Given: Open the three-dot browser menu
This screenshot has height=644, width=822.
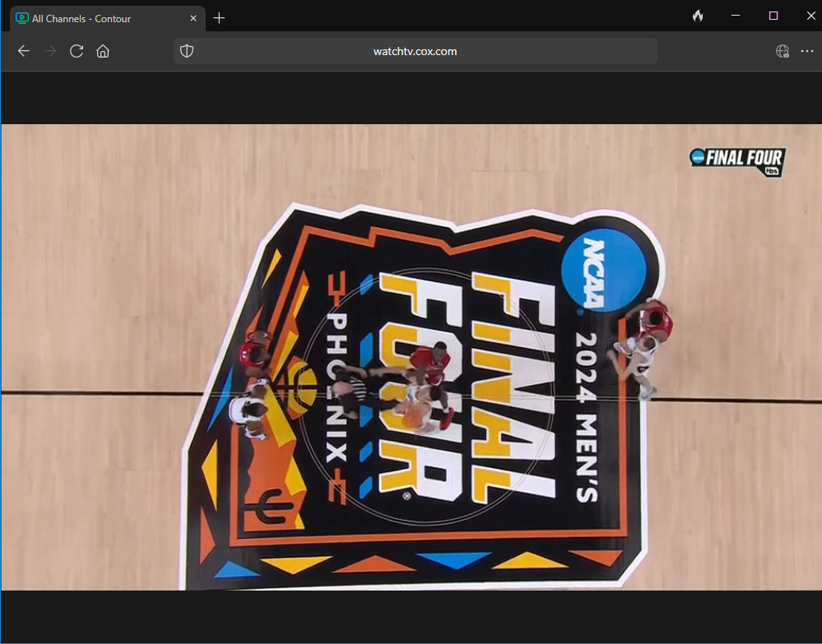Looking at the screenshot, I should (807, 51).
